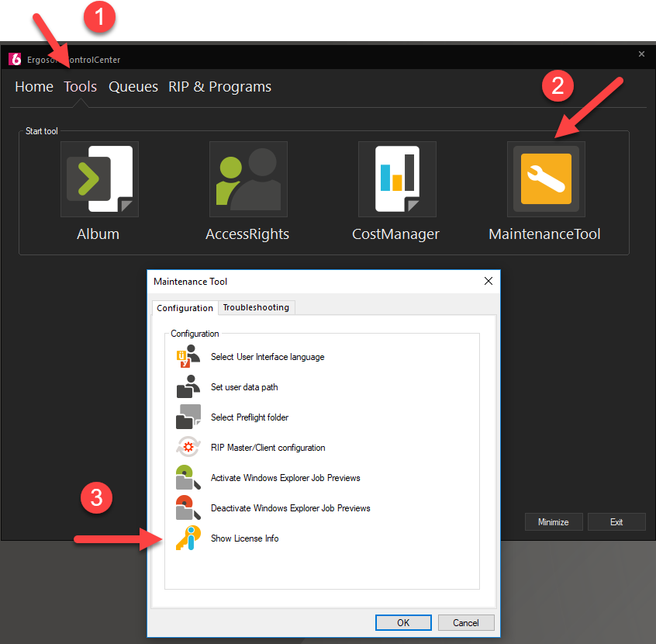This screenshot has height=644, width=656.
Task: Switch to the Troubleshooting tab
Action: coord(256,307)
